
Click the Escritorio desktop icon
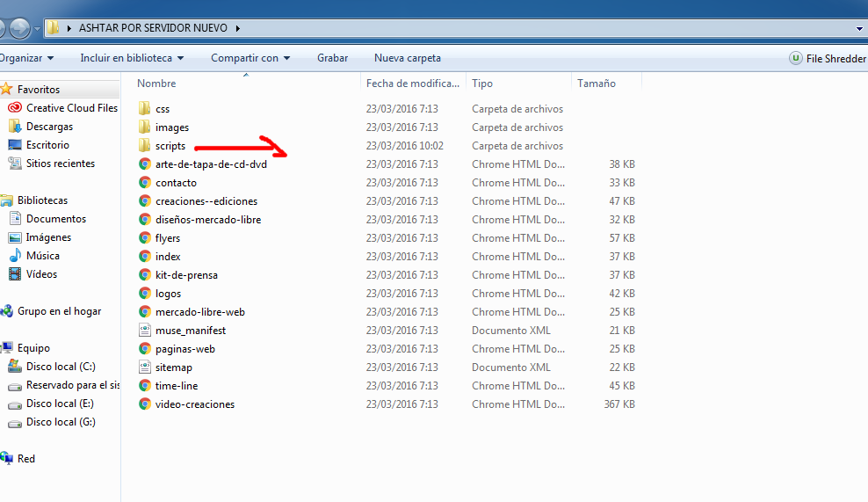pyautogui.click(x=15, y=144)
